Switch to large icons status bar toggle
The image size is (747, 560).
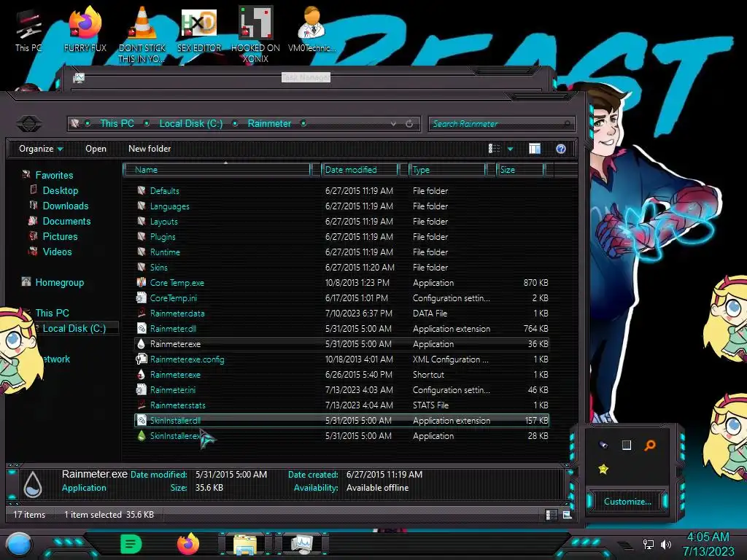[567, 515]
